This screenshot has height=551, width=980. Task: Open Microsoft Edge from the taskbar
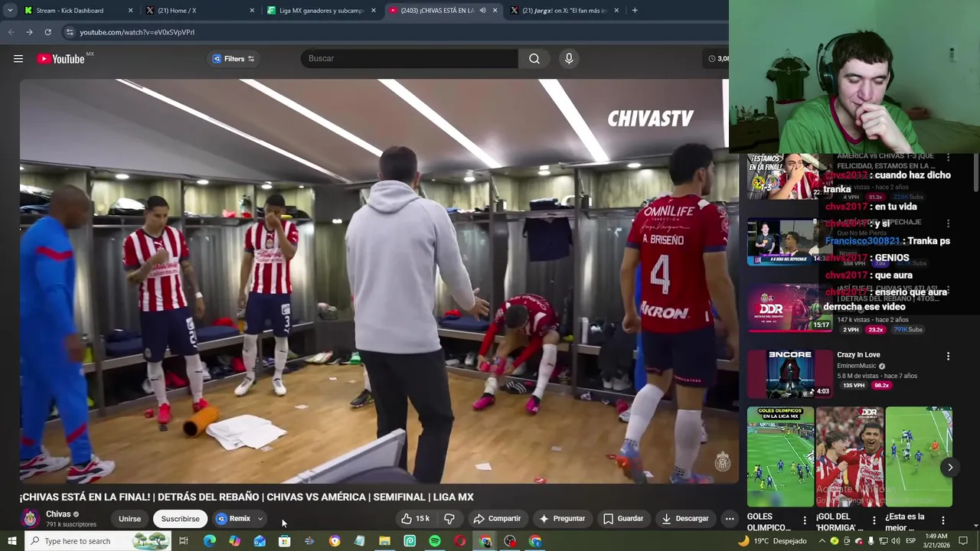pos(209,541)
